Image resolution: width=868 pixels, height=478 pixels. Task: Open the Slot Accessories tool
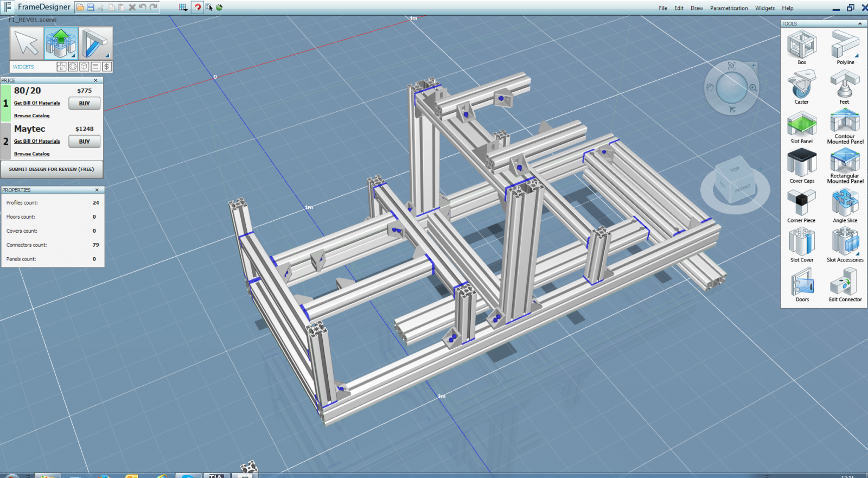pos(845,245)
